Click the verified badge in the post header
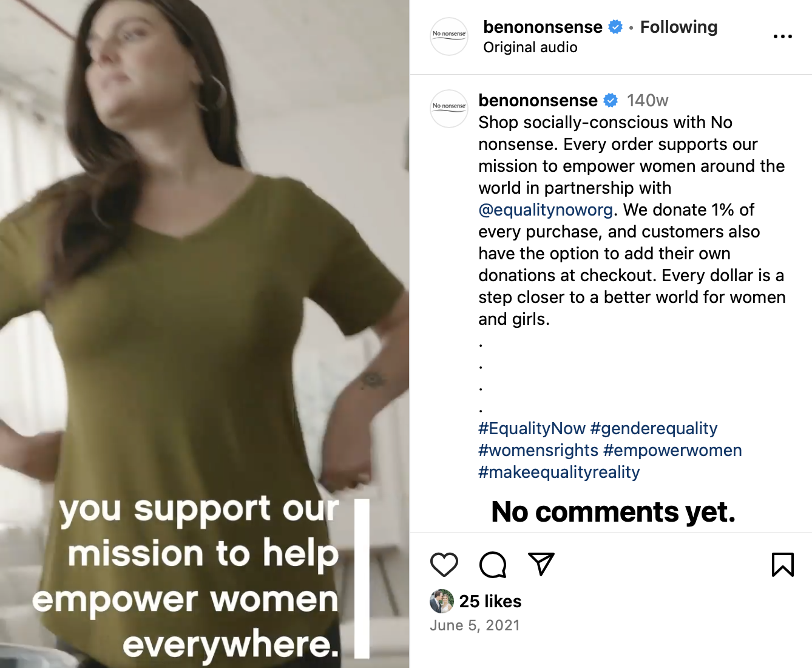Image resolution: width=812 pixels, height=668 pixels. point(615,27)
